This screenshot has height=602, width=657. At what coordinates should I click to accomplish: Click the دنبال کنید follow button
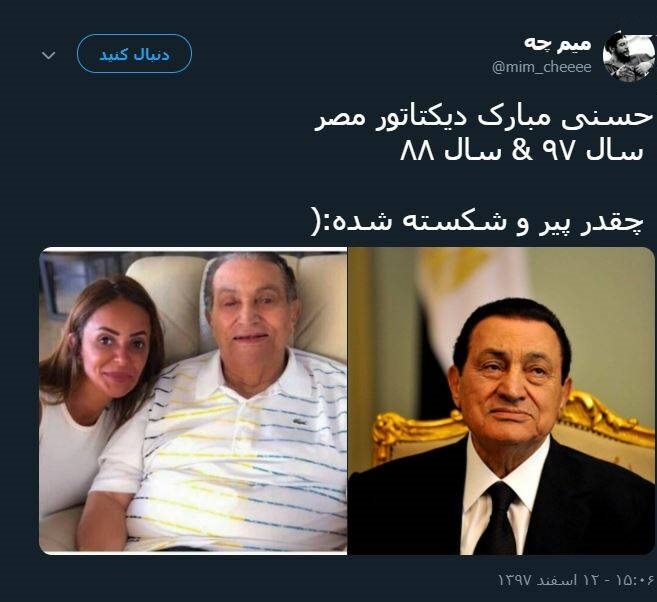coord(134,54)
